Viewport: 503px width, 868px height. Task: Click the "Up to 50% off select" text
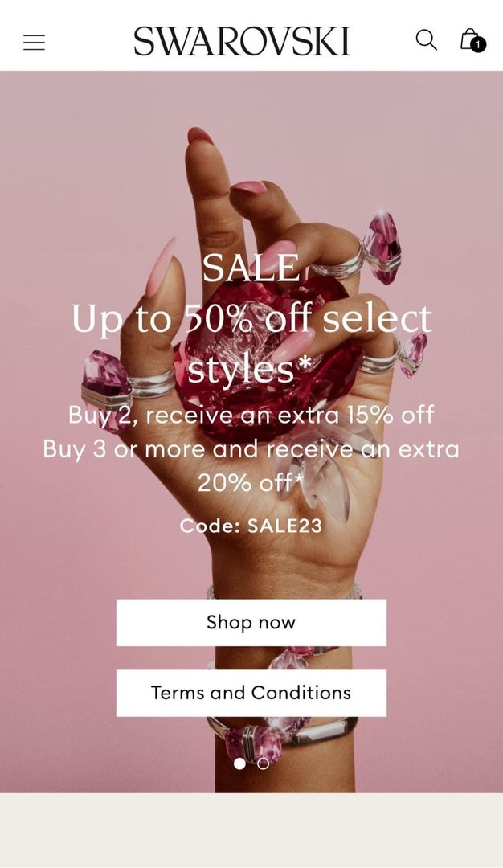251,319
